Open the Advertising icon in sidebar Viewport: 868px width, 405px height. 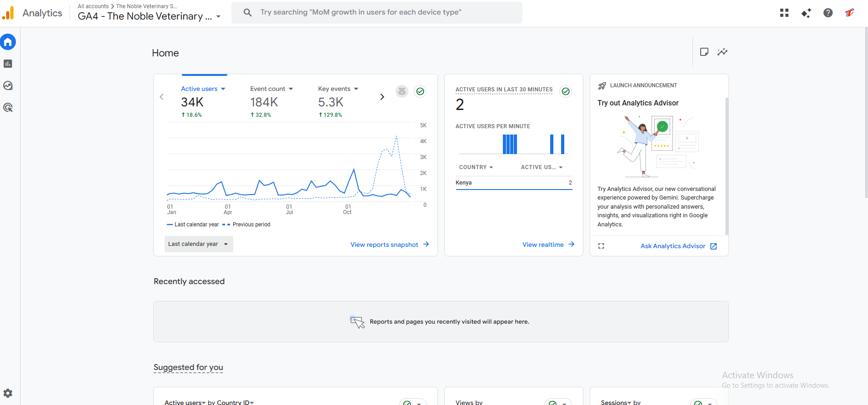[8, 107]
